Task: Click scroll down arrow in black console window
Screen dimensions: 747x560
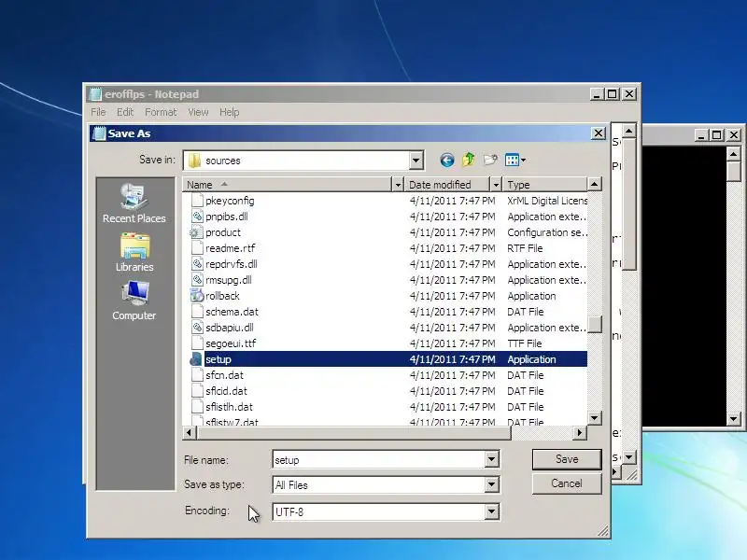Action: pyautogui.click(x=733, y=419)
